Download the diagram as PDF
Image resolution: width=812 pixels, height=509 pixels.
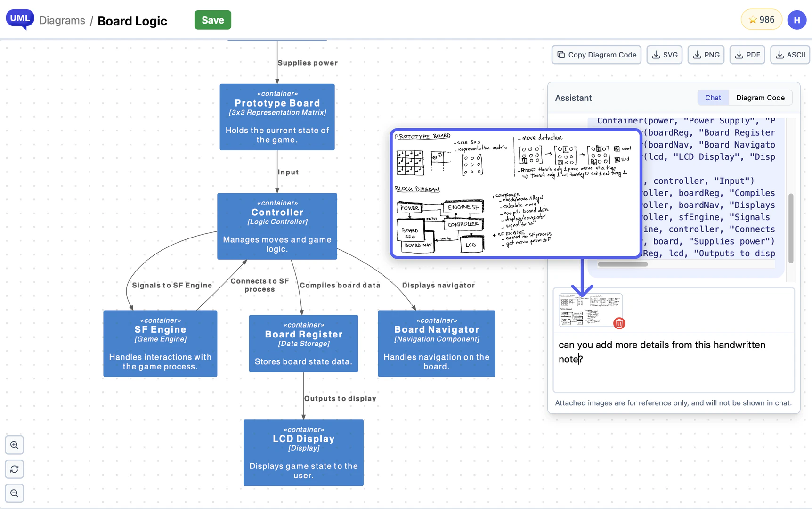(x=747, y=55)
